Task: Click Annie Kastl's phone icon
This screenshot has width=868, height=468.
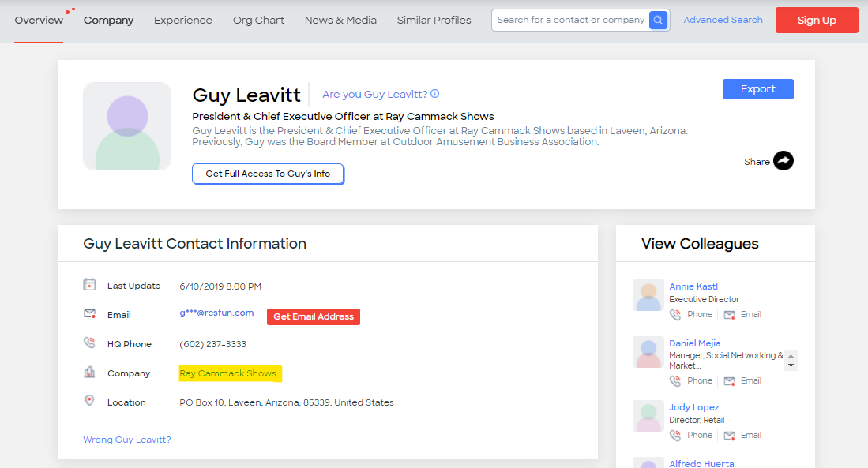Action: pyautogui.click(x=675, y=315)
